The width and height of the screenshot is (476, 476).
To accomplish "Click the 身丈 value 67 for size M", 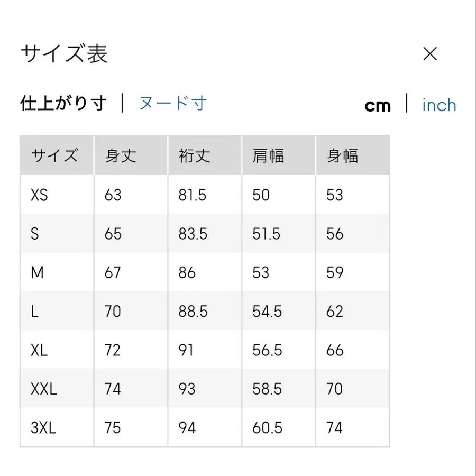I will 112,272.
